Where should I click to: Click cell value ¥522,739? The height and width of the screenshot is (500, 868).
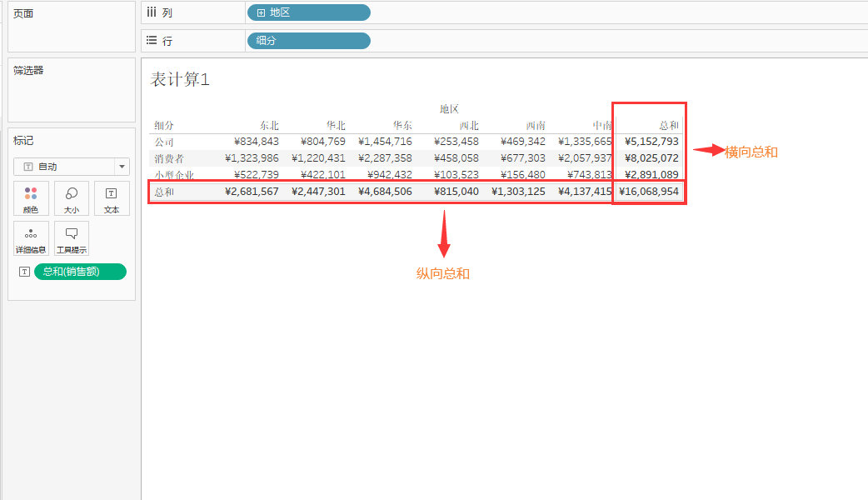click(257, 175)
